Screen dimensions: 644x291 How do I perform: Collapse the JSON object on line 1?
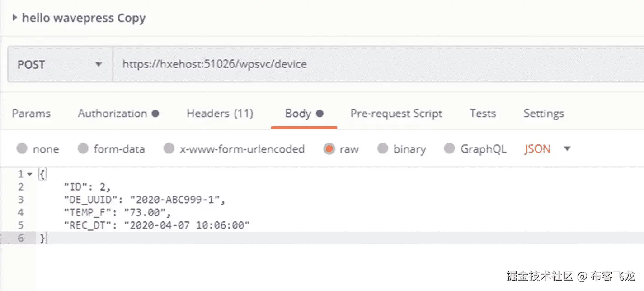click(30, 174)
